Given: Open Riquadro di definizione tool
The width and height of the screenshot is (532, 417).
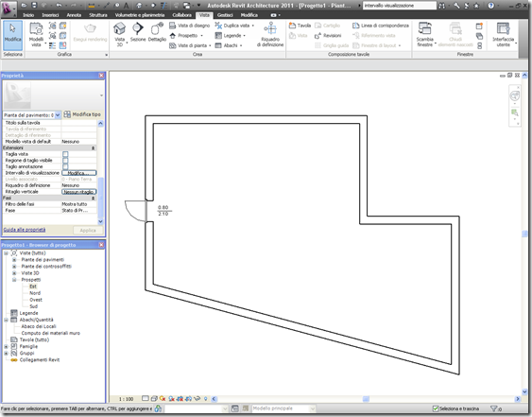Looking at the screenshot, I should coord(270,35).
